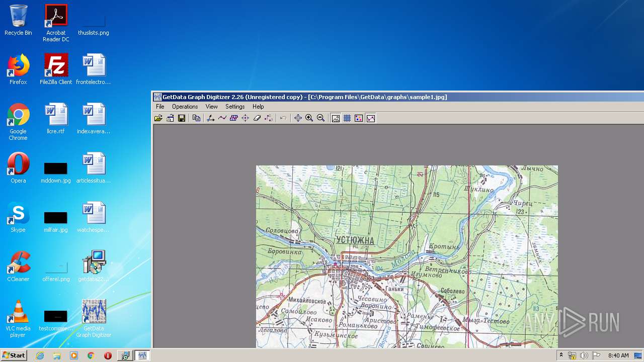Viewport: 644px width, 362px height.
Task: Click the 8:40 AM clock
Action: pyautogui.click(x=618, y=355)
